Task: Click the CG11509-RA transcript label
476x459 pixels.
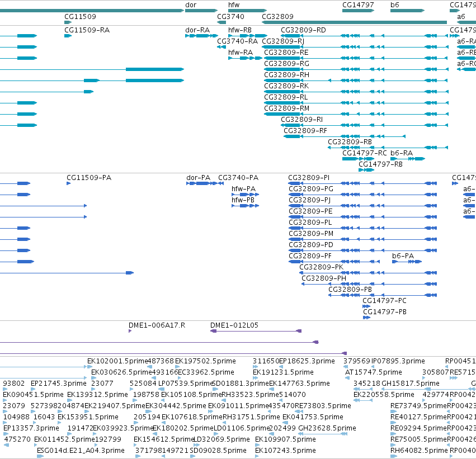Action: pos(87,30)
